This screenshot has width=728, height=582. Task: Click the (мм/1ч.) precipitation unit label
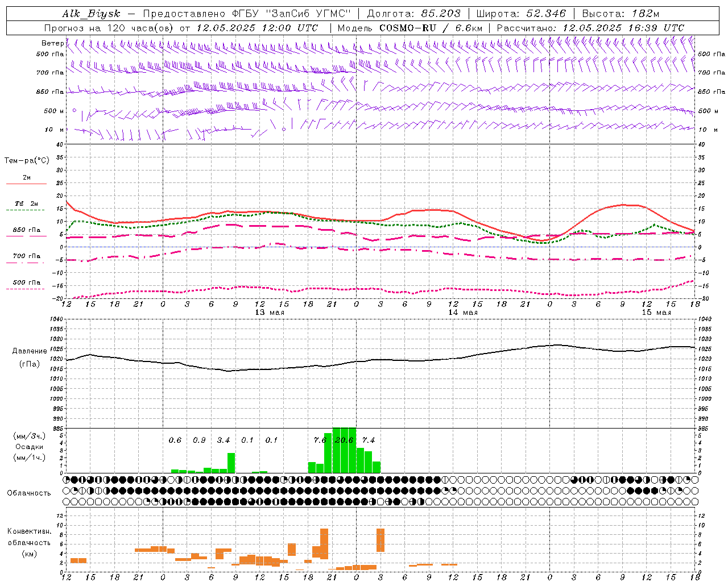[30, 458]
